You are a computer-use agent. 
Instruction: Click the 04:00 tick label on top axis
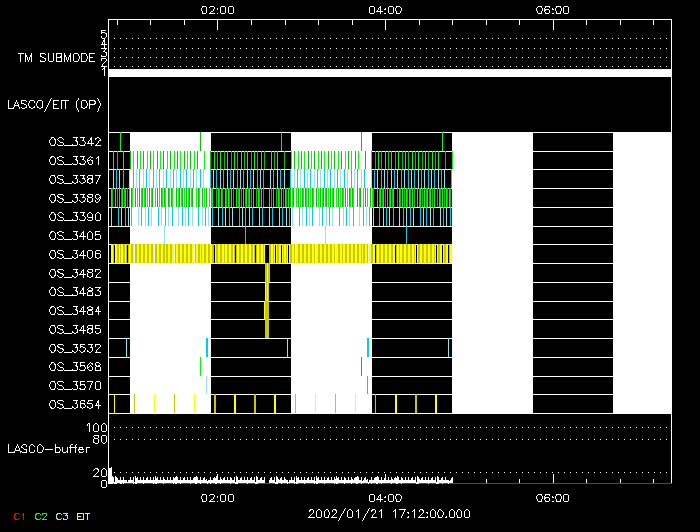(385, 9)
